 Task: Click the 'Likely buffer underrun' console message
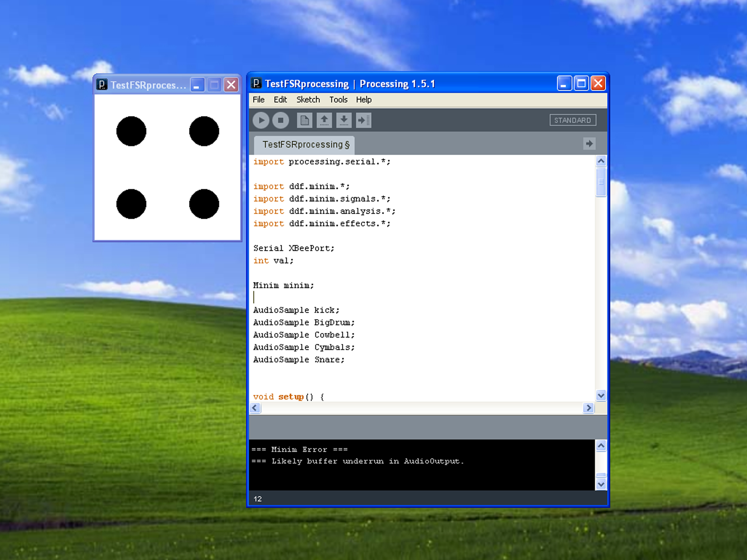358,461
